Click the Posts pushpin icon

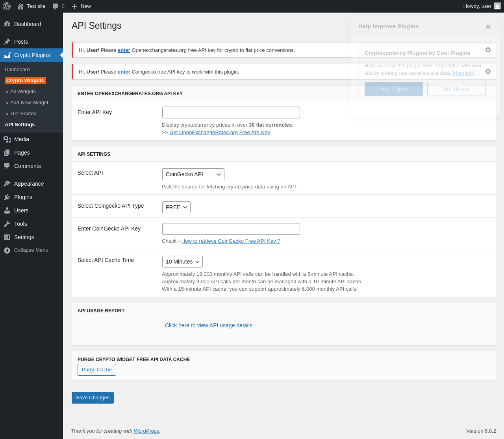click(x=7, y=42)
